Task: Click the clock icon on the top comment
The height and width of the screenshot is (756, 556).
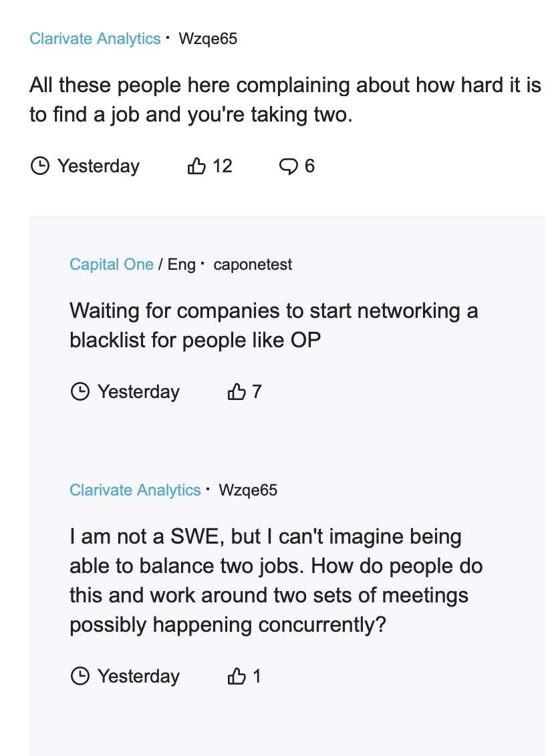Action: pos(40,166)
